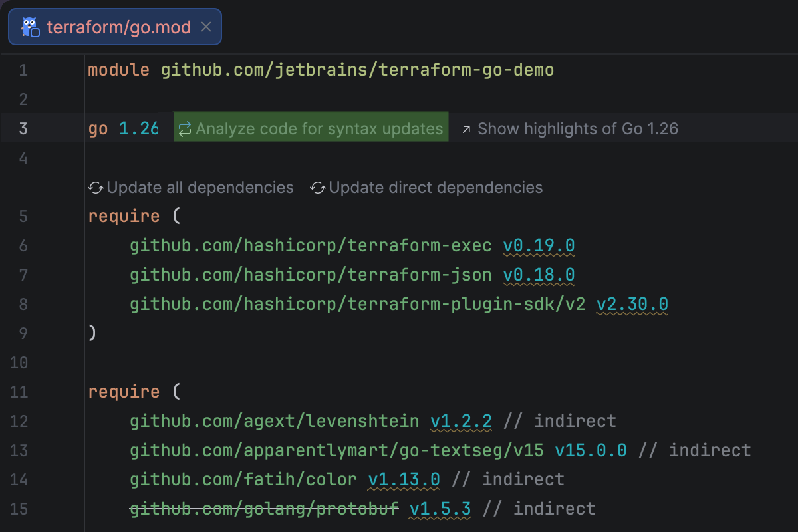This screenshot has width=798, height=532.
Task: Click line number 5 in the gutter
Action: (x=23, y=216)
